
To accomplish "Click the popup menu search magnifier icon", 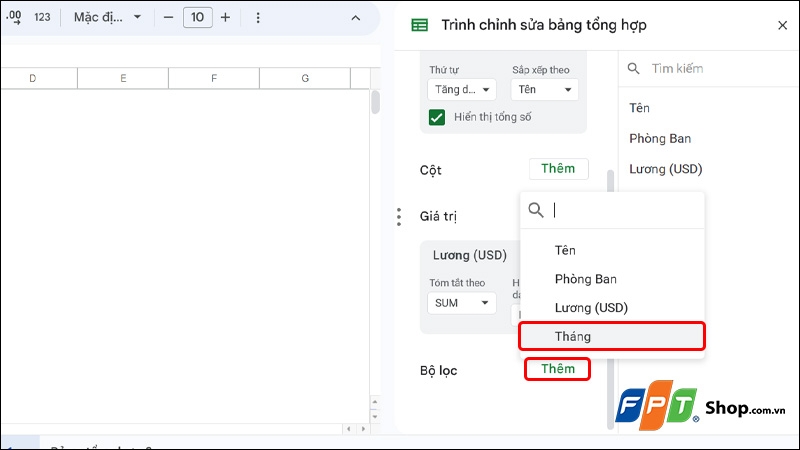I will [x=536, y=210].
